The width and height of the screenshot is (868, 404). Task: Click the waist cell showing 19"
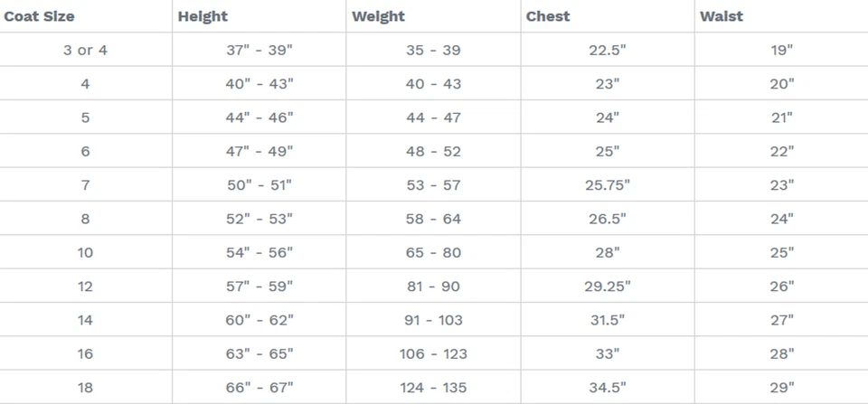[x=782, y=50]
